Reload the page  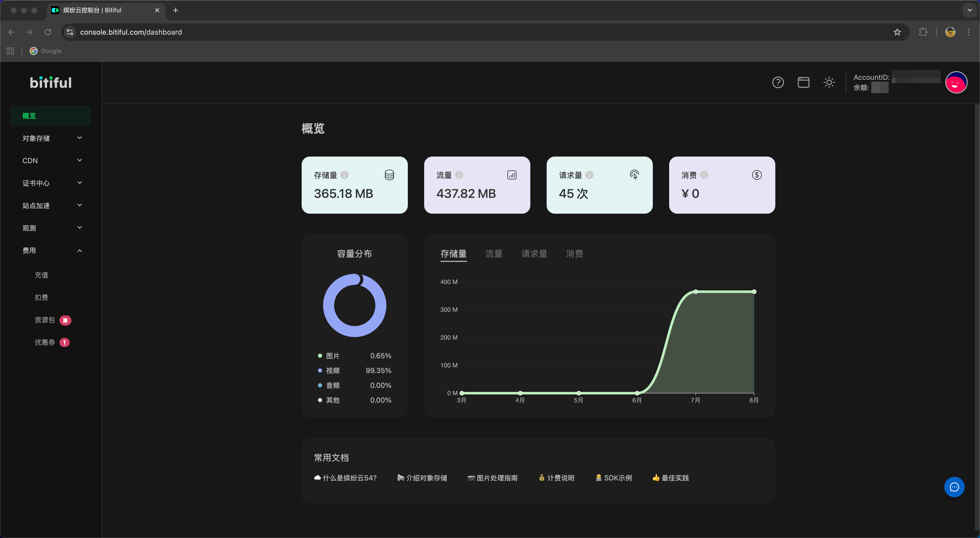tap(48, 32)
